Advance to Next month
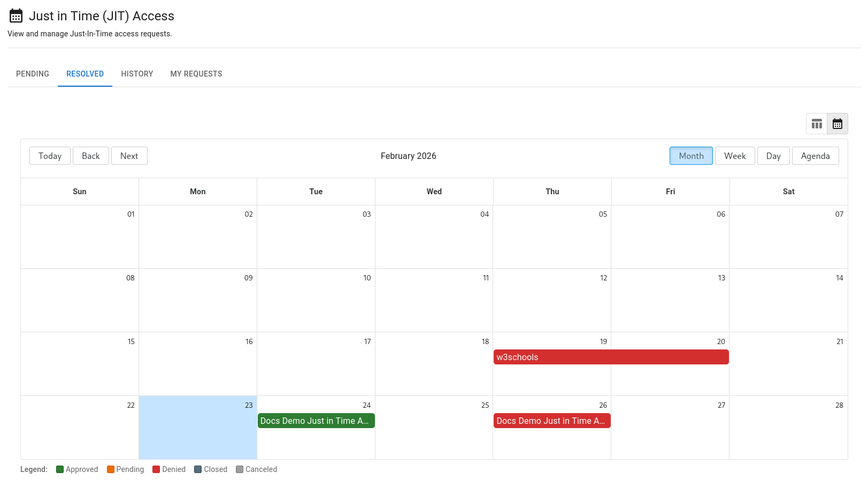Screen dimensions: 868x495 pyautogui.click(x=129, y=156)
